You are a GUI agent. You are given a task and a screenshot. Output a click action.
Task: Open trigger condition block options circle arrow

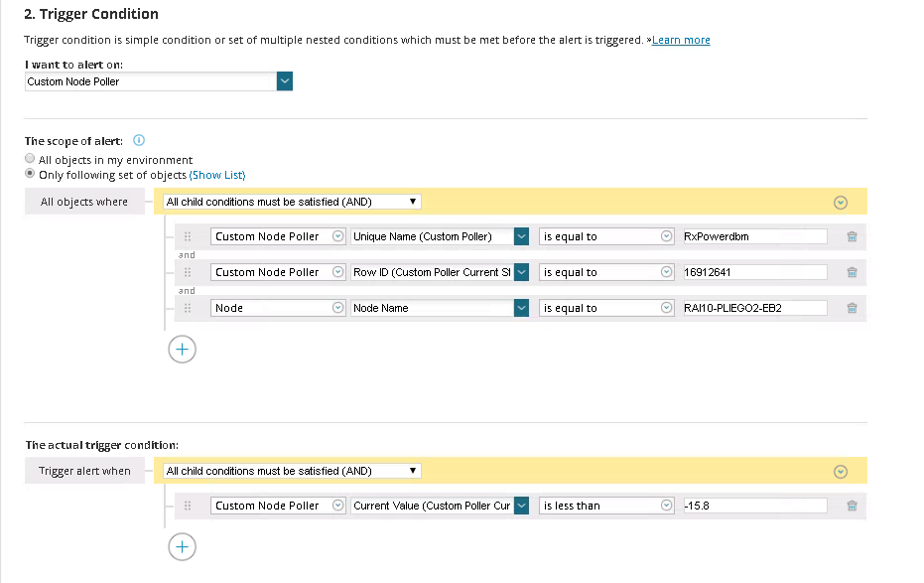(841, 472)
